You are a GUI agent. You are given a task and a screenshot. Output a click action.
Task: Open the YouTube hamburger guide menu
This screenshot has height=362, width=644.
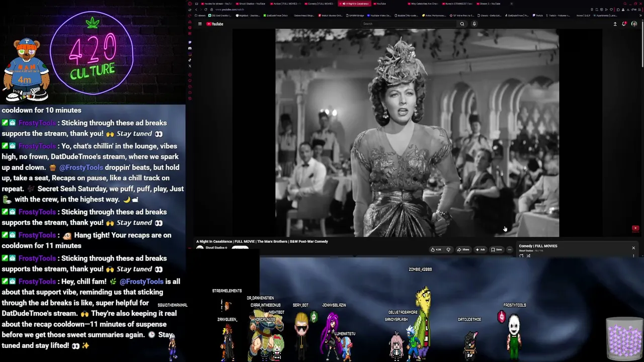(x=200, y=24)
